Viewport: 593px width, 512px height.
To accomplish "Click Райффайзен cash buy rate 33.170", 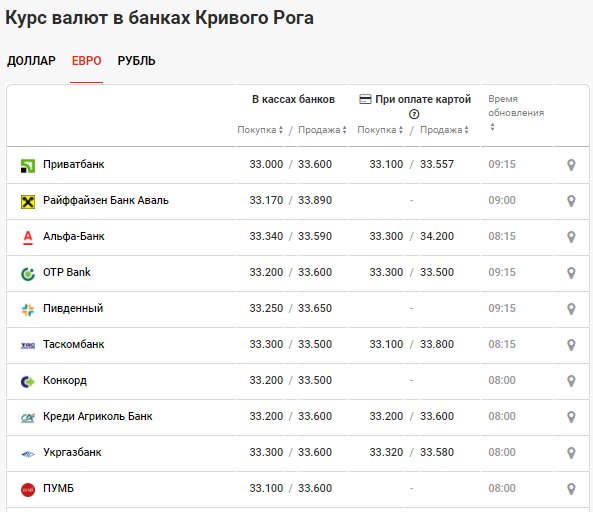I will point(266,200).
